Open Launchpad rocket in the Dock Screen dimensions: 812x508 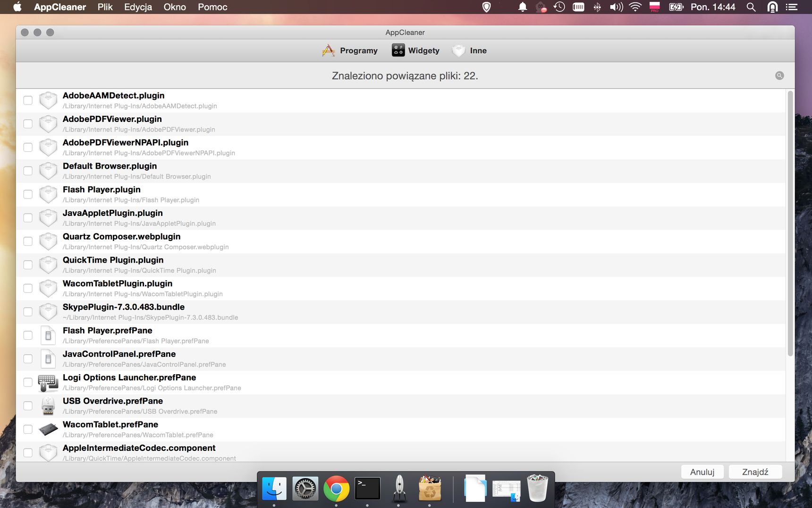point(399,489)
